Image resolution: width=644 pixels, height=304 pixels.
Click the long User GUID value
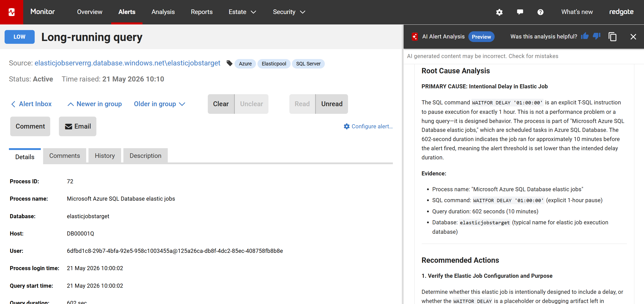(x=175, y=251)
